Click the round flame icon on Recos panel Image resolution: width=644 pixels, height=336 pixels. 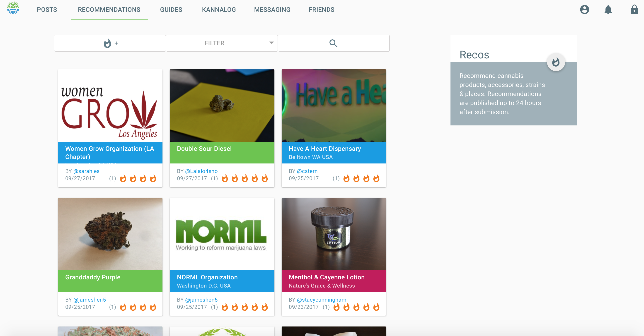[x=556, y=62]
